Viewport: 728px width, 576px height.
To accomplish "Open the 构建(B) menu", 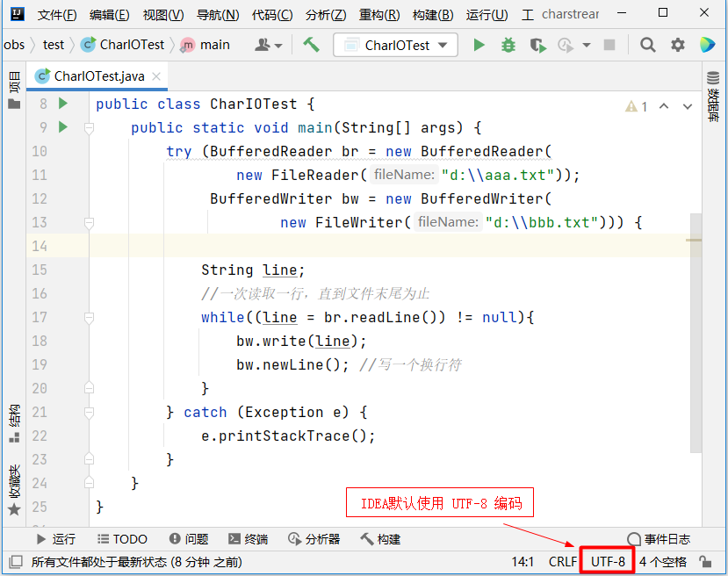I will click(433, 15).
